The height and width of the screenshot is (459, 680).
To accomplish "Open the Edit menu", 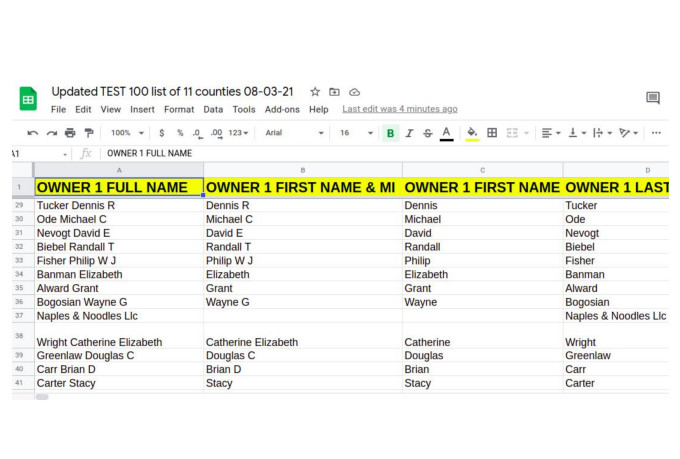I will click(83, 109).
